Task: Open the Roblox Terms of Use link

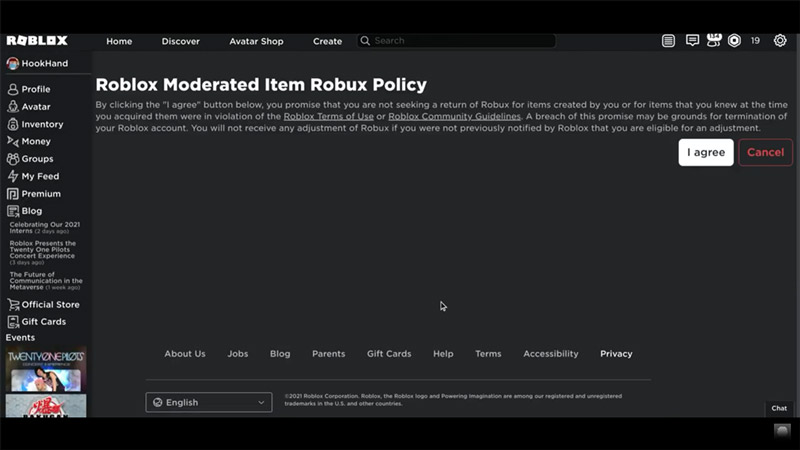Action: (328, 116)
